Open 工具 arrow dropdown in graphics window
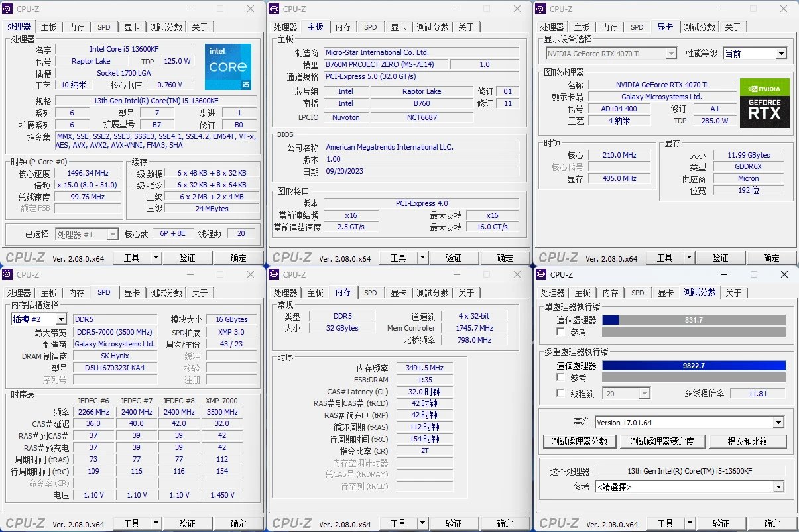 (689, 258)
